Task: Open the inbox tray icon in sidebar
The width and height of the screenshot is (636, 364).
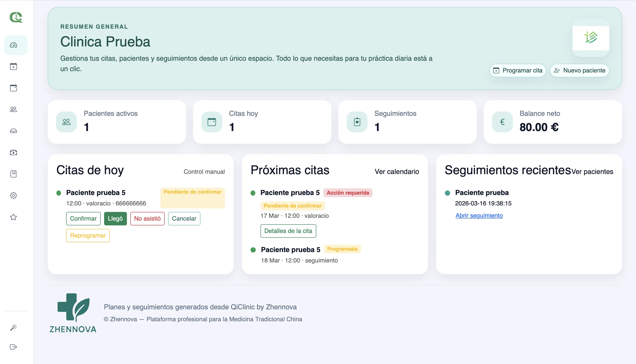Action: point(13,131)
